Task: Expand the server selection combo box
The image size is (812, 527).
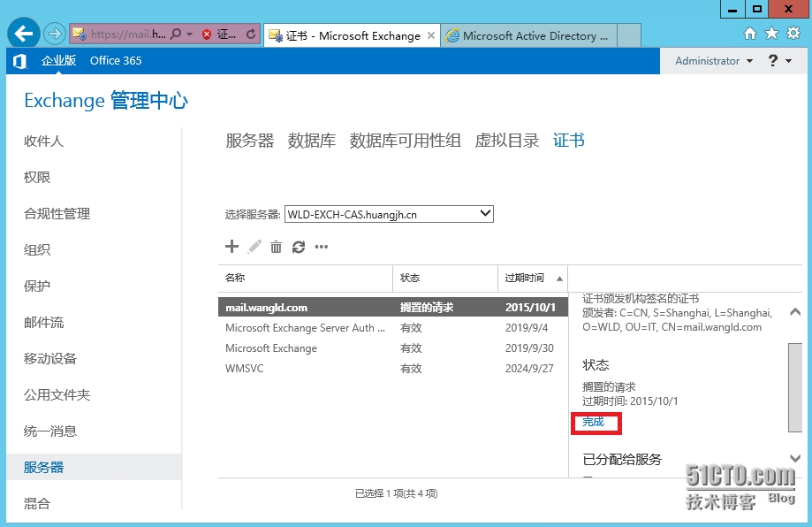Action: [x=389, y=214]
